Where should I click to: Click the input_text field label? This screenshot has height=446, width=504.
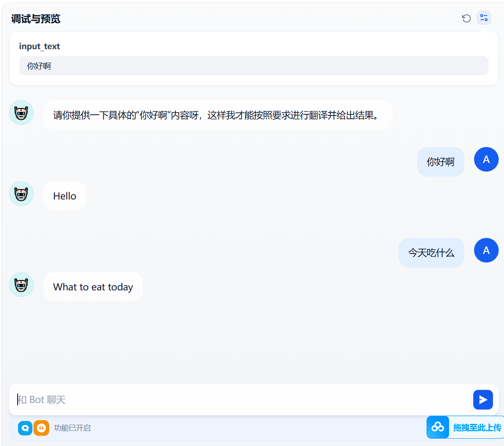[x=39, y=46]
